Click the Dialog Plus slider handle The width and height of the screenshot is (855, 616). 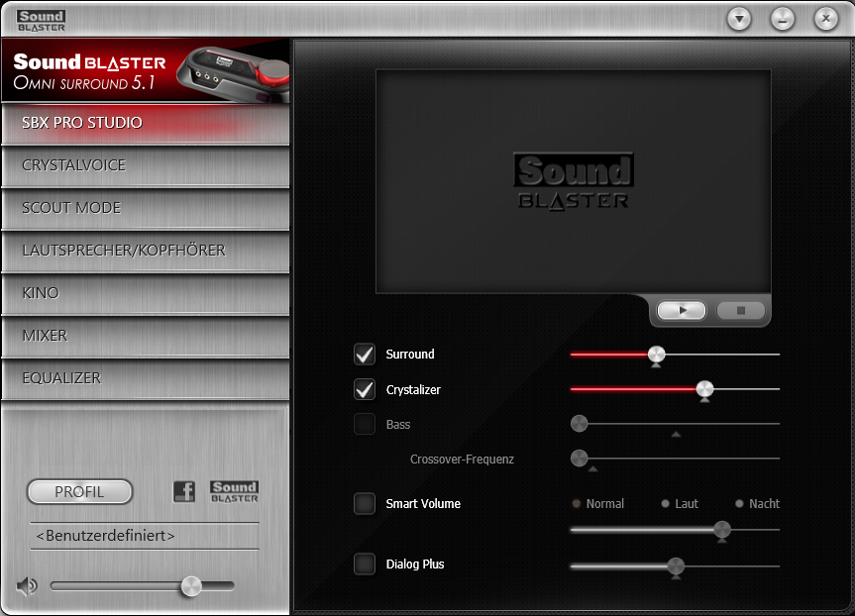point(676,565)
